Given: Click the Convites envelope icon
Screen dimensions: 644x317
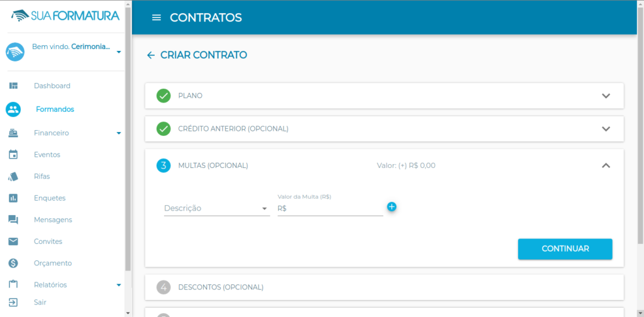Looking at the screenshot, I should pyautogui.click(x=14, y=242).
